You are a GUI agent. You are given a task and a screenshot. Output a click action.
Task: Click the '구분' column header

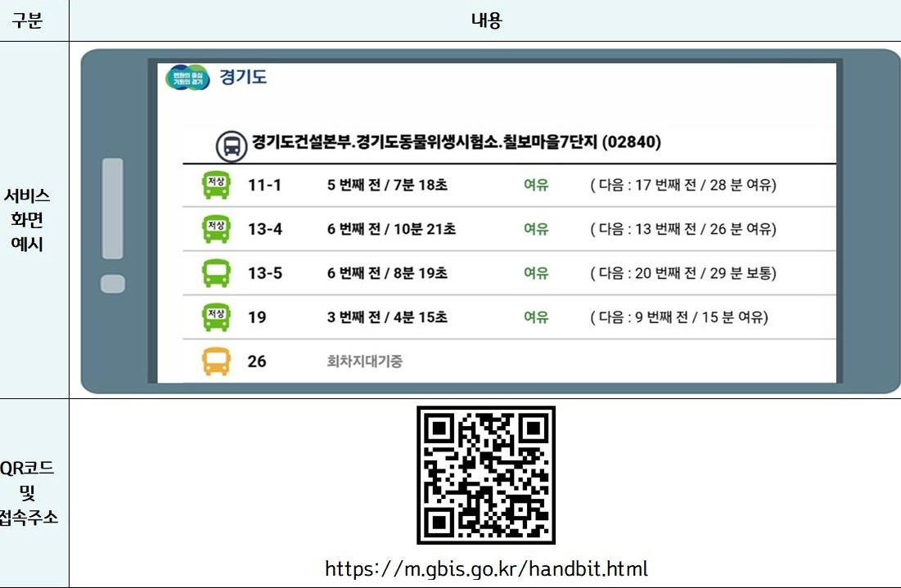tap(27, 20)
